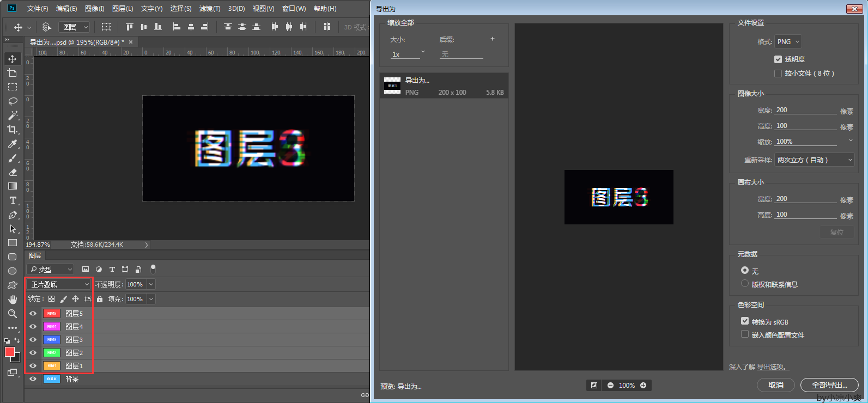The width and height of the screenshot is (868, 403).
Task: Open the 类型 layer filter dropdown
Action: (50, 269)
